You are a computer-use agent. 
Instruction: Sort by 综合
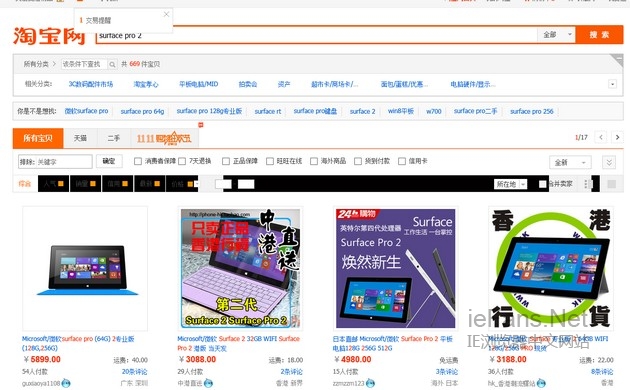(x=25, y=184)
